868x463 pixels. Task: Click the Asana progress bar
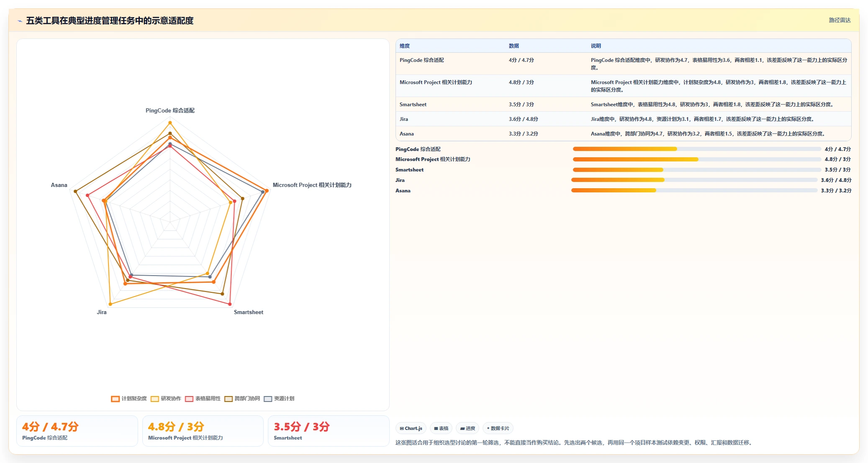tap(694, 191)
